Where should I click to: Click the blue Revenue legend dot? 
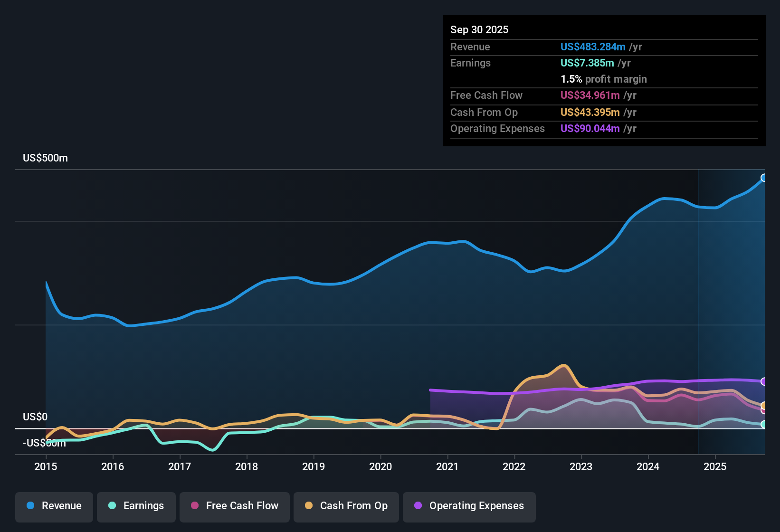29,506
